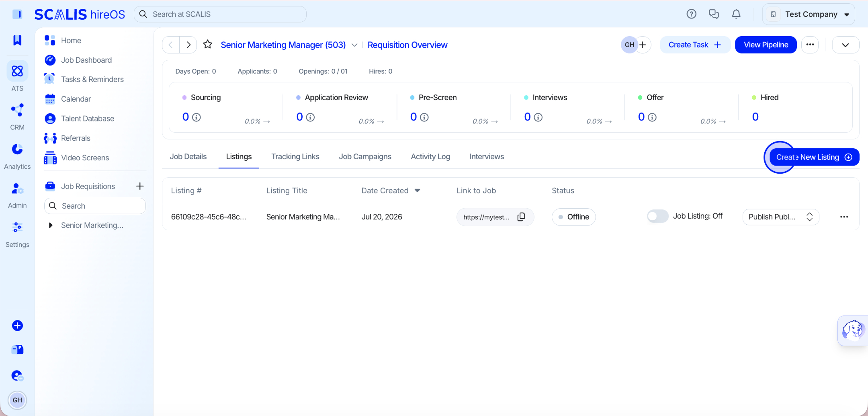
Task: Select the Listings tab
Action: coord(239,156)
